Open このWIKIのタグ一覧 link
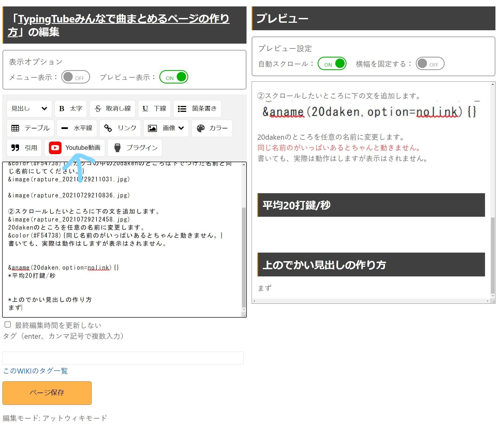The width and height of the screenshot is (504, 426). tap(35, 371)
